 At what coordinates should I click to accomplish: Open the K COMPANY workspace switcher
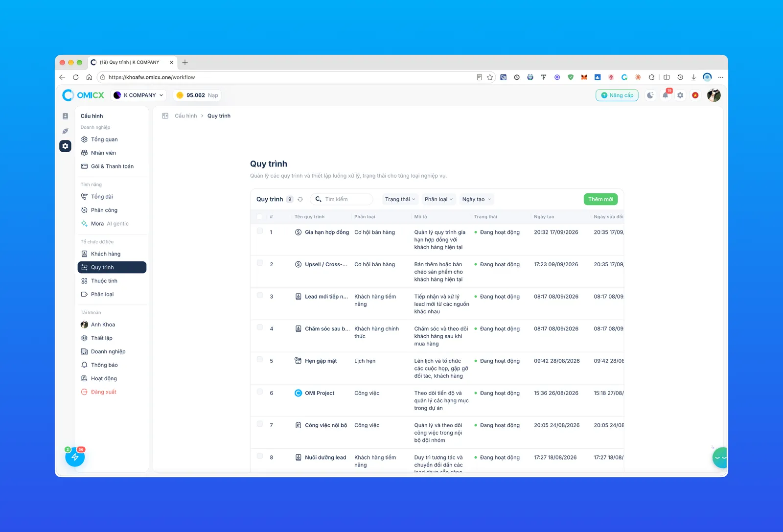(139, 95)
